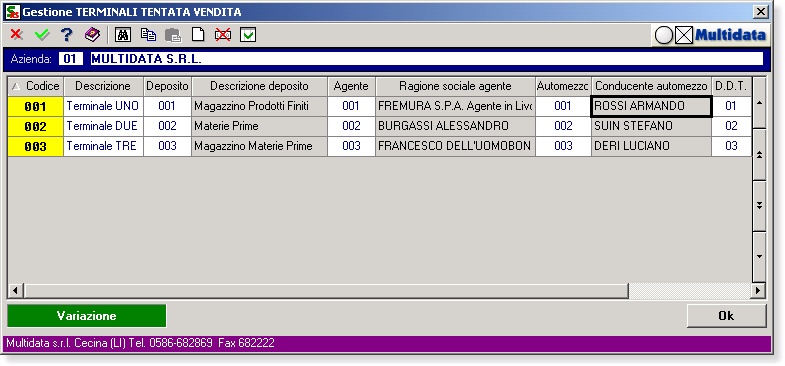The width and height of the screenshot is (785, 366).
Task: Click Agente value 003
Action: coord(351,146)
